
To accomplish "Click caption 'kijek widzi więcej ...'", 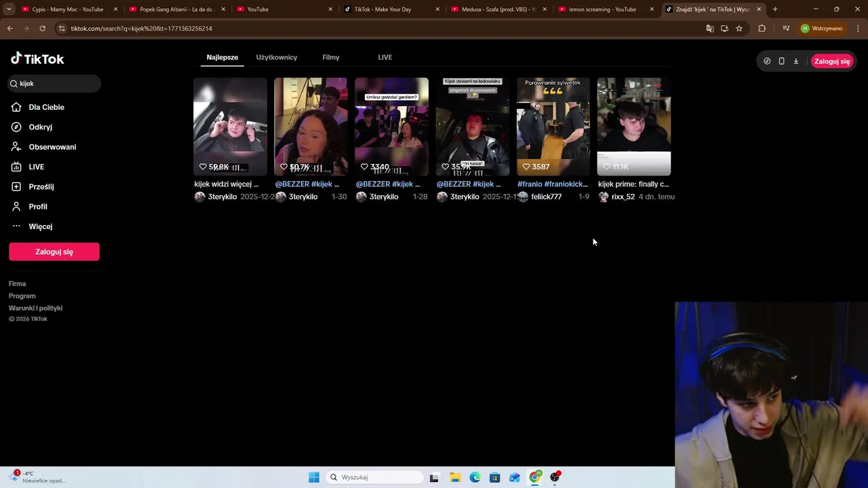I will coord(226,184).
